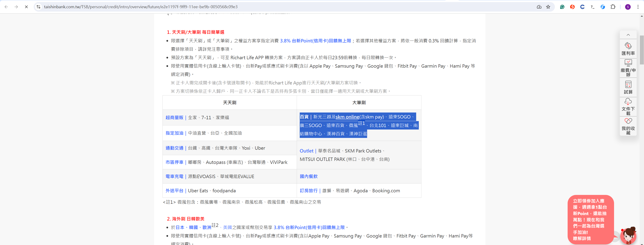Click the <註1> 微風包含 footnote text
The width and height of the screenshot is (644, 245).
point(242,202)
